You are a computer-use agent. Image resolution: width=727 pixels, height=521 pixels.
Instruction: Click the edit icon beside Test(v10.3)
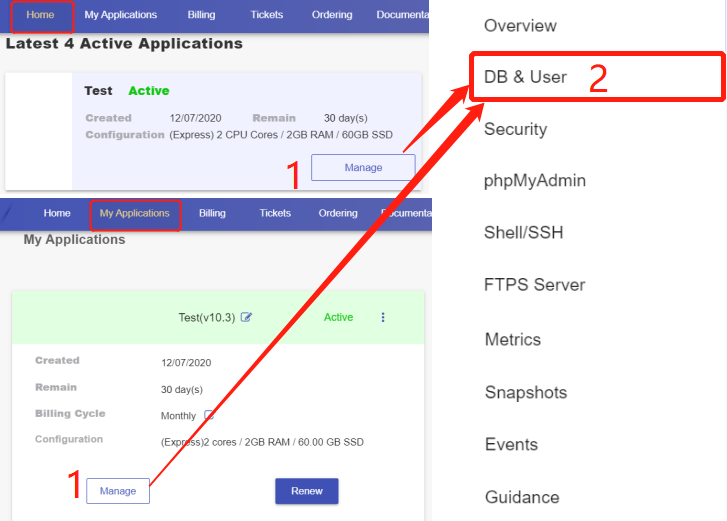coord(247,318)
